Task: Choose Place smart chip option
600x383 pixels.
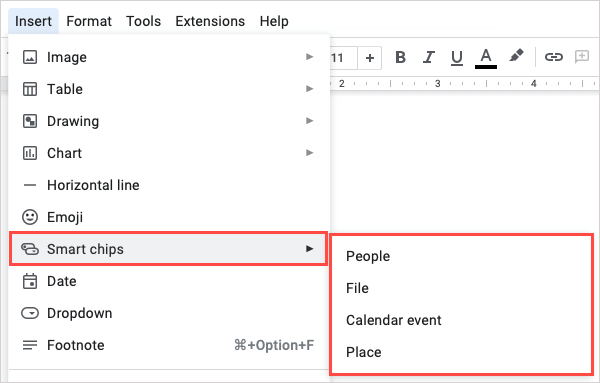Action: 364,352
